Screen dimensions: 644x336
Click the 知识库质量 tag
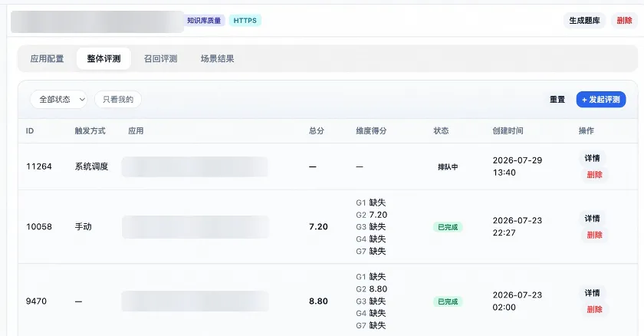[204, 21]
